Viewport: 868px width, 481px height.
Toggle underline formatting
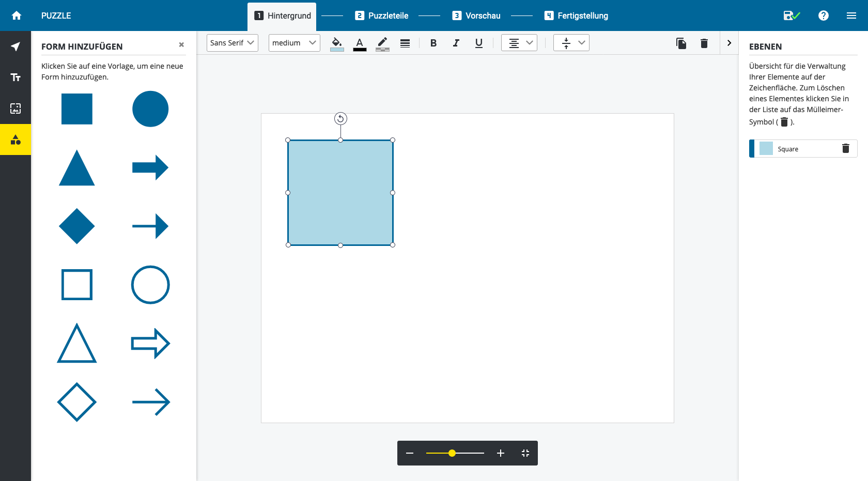click(478, 43)
